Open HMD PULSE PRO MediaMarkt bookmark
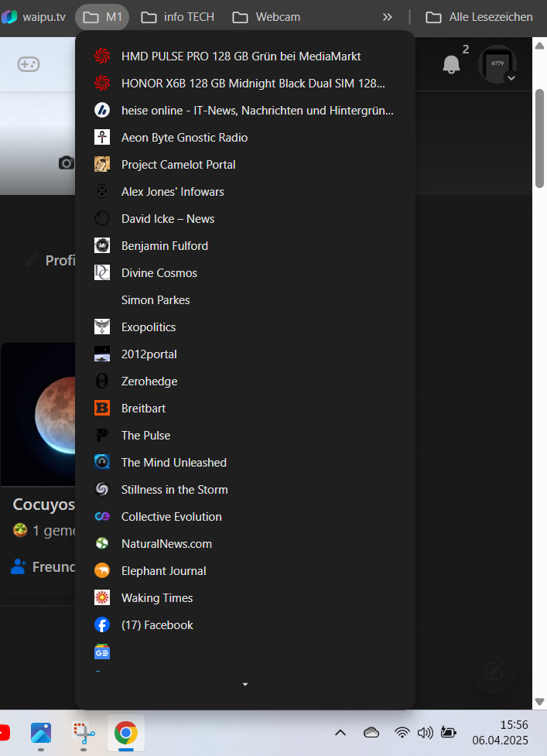 (x=244, y=56)
